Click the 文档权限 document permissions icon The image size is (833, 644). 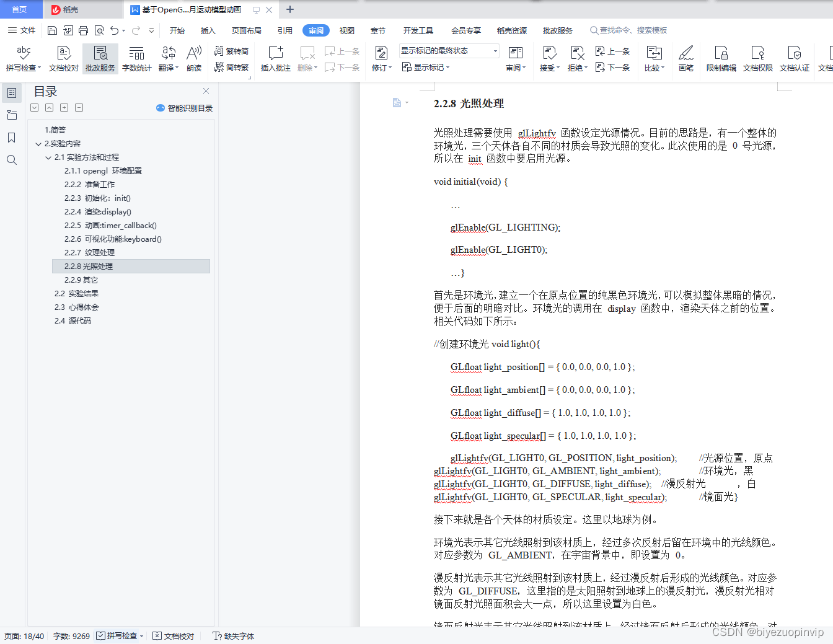coord(757,58)
